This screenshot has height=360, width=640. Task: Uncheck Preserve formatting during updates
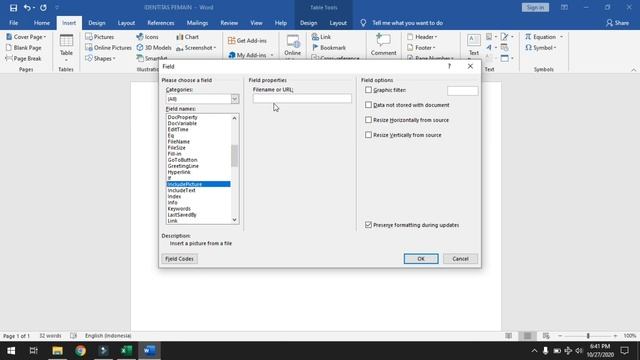(x=369, y=225)
